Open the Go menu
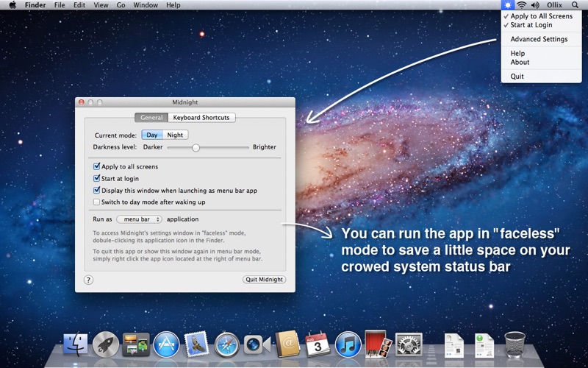Viewport: 588px width, 368px height. pos(121,5)
